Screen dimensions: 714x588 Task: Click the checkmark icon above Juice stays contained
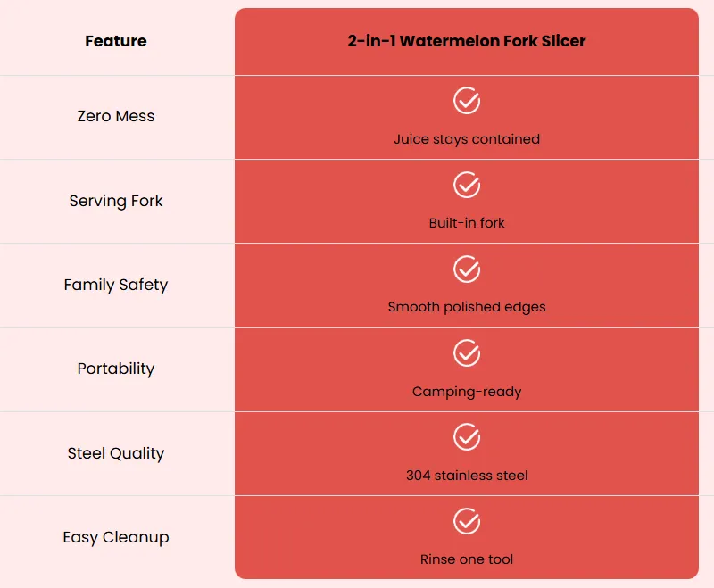click(x=467, y=101)
